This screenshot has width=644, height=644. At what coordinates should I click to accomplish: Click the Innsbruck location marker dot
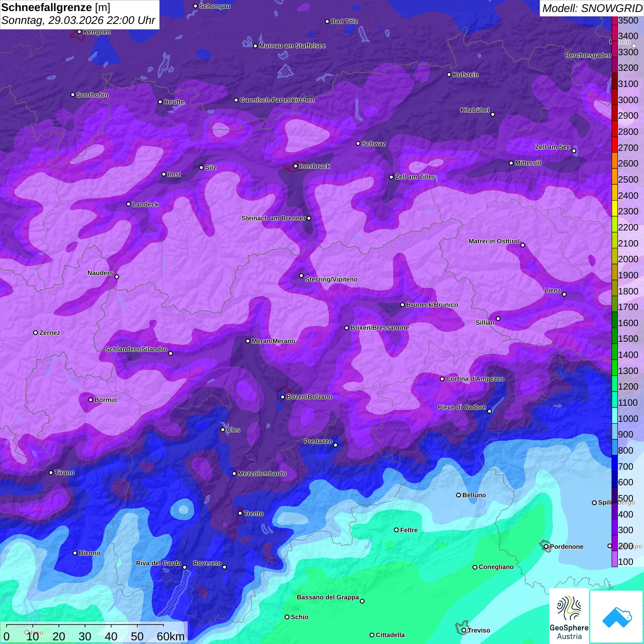pyautogui.click(x=295, y=166)
